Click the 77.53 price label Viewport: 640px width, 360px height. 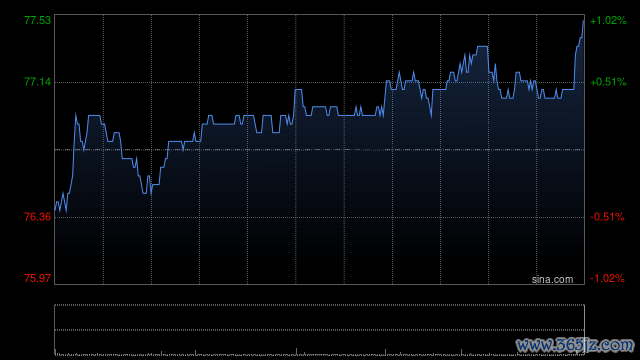tap(38, 20)
